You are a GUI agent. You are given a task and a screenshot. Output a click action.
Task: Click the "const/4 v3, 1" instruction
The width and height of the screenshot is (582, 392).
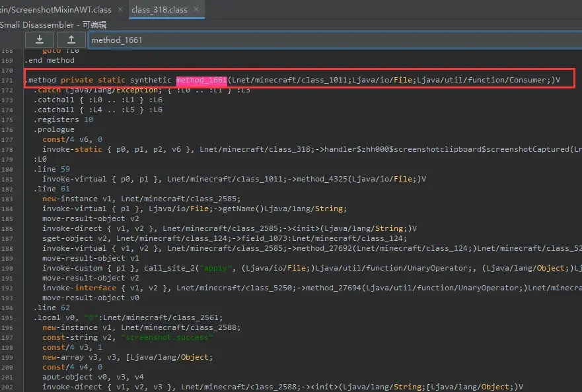point(73,348)
